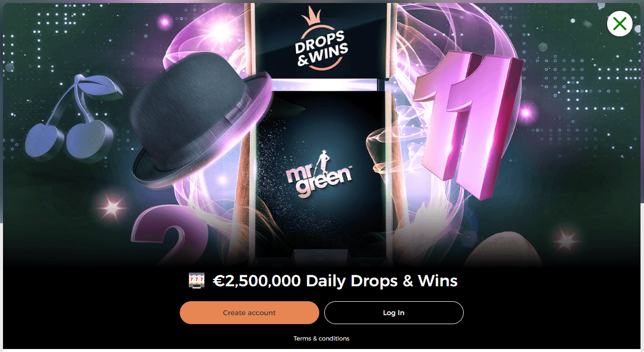Close the promotion popup with green X

pyautogui.click(x=620, y=23)
